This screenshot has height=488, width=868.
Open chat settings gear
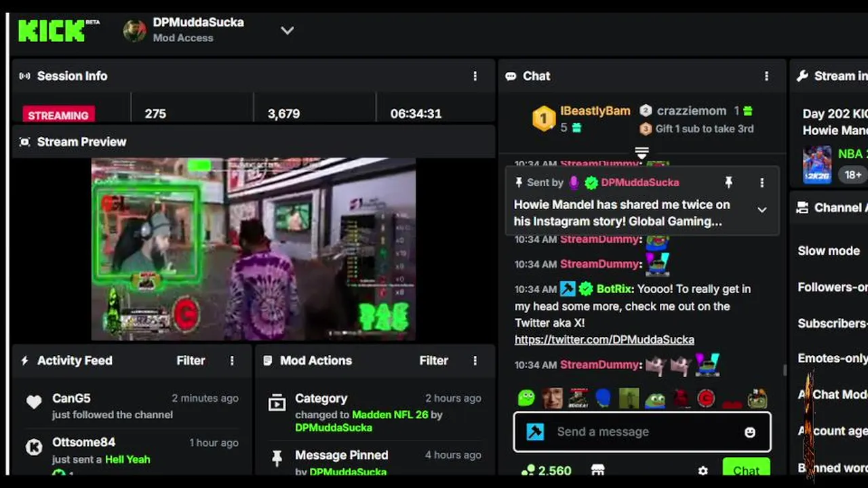703,470
